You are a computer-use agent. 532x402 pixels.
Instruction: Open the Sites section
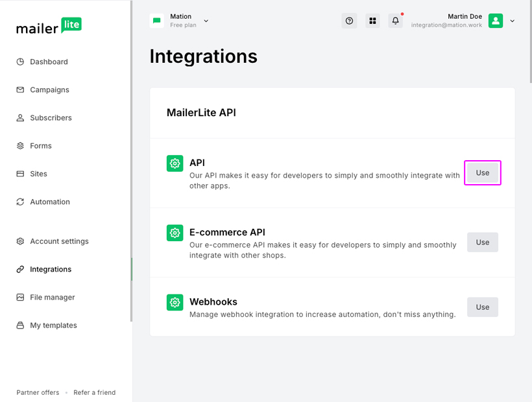pos(38,174)
